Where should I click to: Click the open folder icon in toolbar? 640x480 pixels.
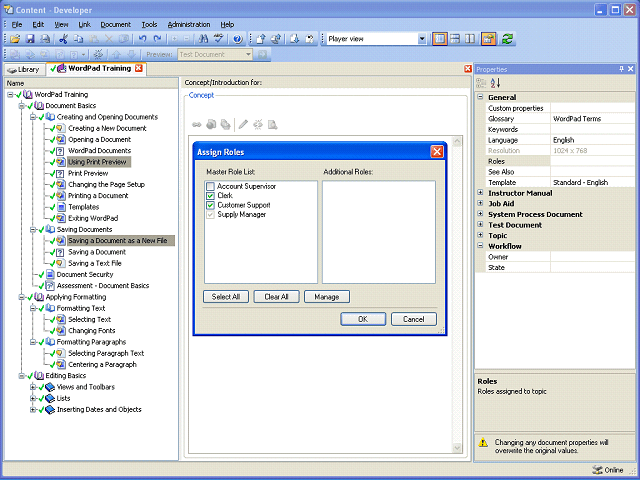[x=16, y=39]
